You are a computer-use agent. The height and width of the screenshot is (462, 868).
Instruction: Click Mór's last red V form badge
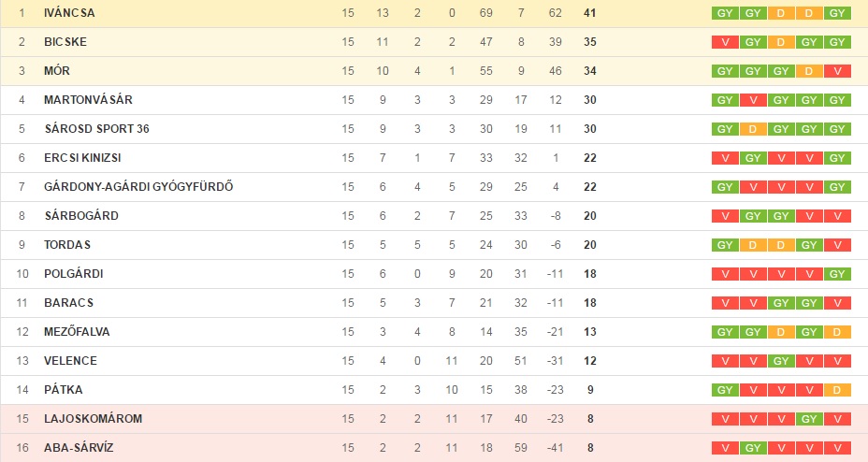click(837, 71)
